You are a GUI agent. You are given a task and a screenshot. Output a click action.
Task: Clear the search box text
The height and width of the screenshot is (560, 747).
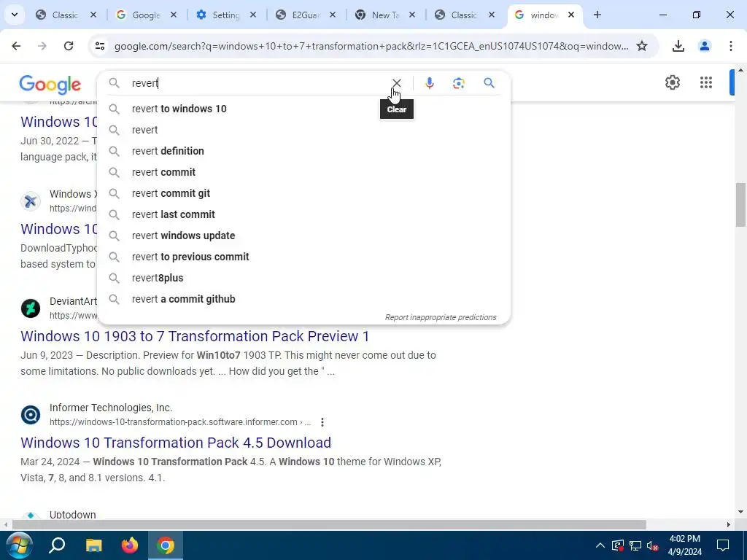point(396,83)
